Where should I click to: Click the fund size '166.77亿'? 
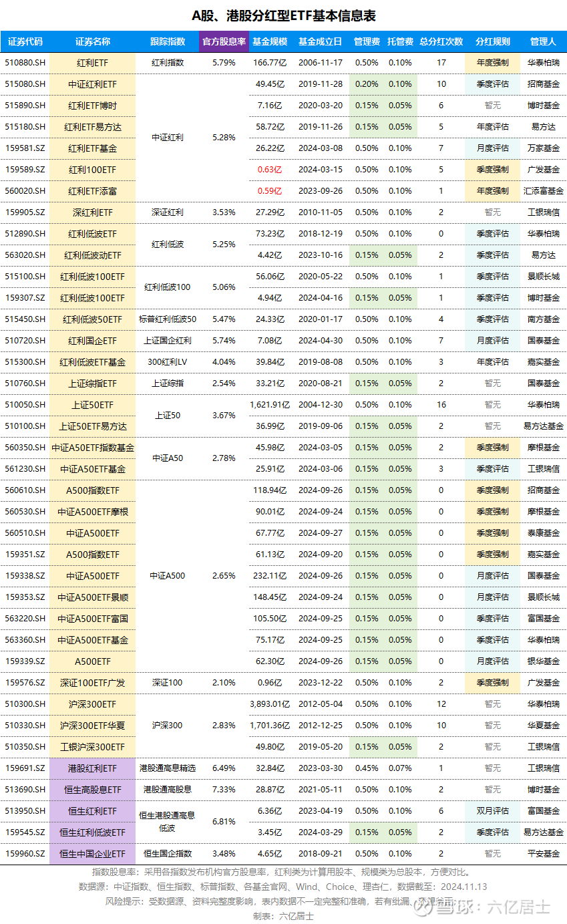(270, 63)
